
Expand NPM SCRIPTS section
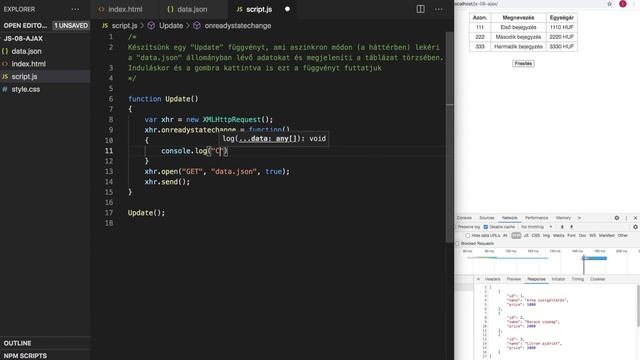pos(45,356)
